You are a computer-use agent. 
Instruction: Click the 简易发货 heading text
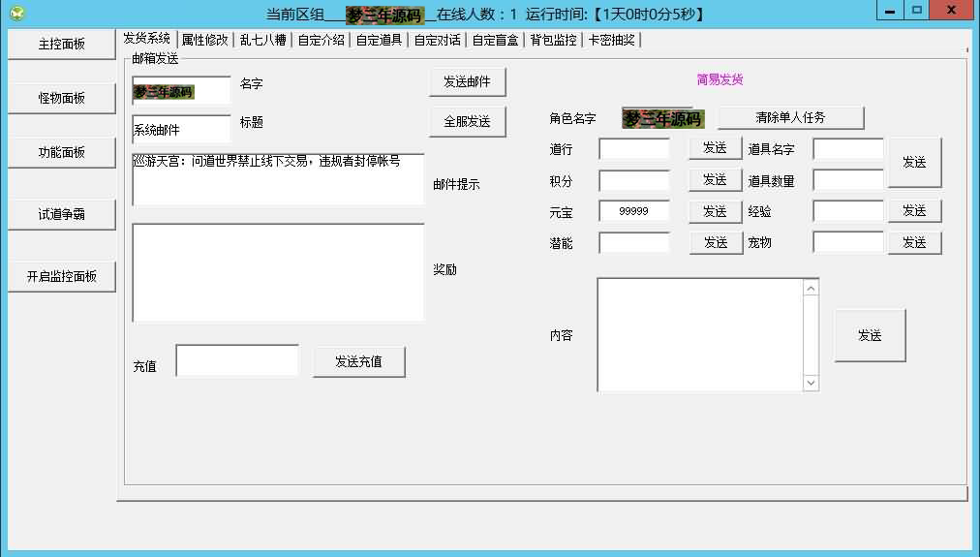(x=720, y=79)
